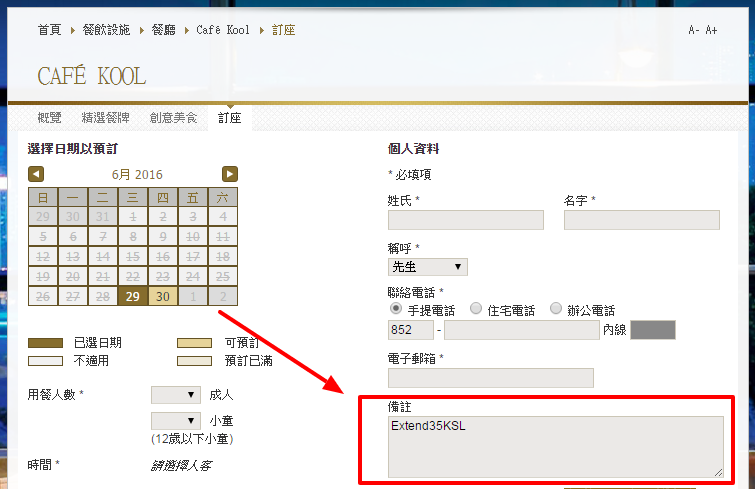Click crossed-out date 22 in calendar
Screen dimensions: 755x489
point(133,277)
